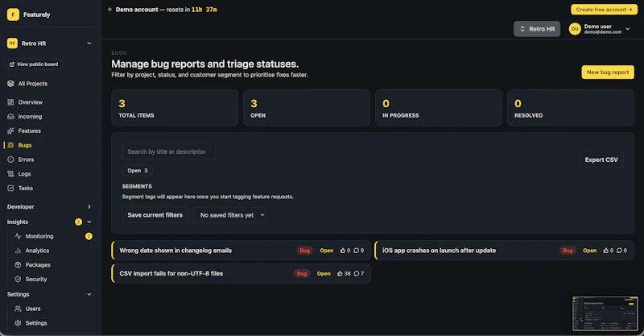Select the Overview grid icon
The height and width of the screenshot is (336, 644).
click(10, 102)
